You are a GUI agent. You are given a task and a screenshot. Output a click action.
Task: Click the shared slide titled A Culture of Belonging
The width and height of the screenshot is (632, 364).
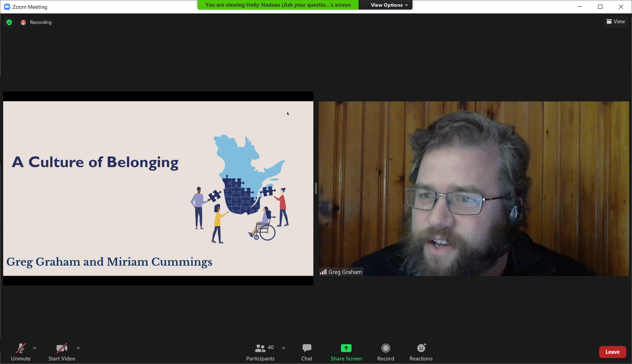coord(158,188)
